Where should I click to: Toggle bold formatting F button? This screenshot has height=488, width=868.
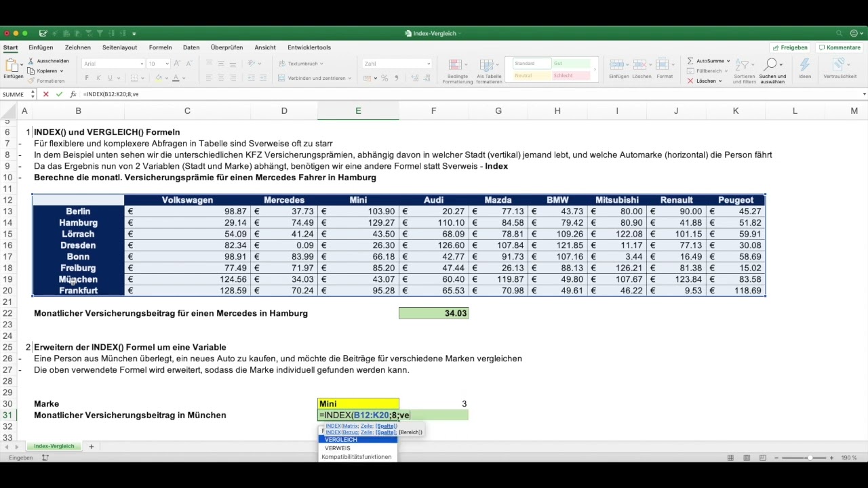(87, 78)
